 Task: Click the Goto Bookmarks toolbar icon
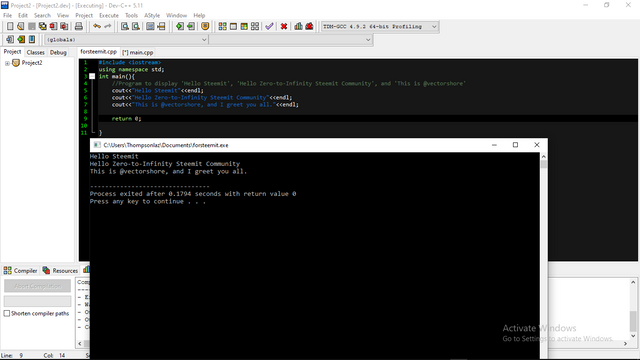[x=32, y=40]
